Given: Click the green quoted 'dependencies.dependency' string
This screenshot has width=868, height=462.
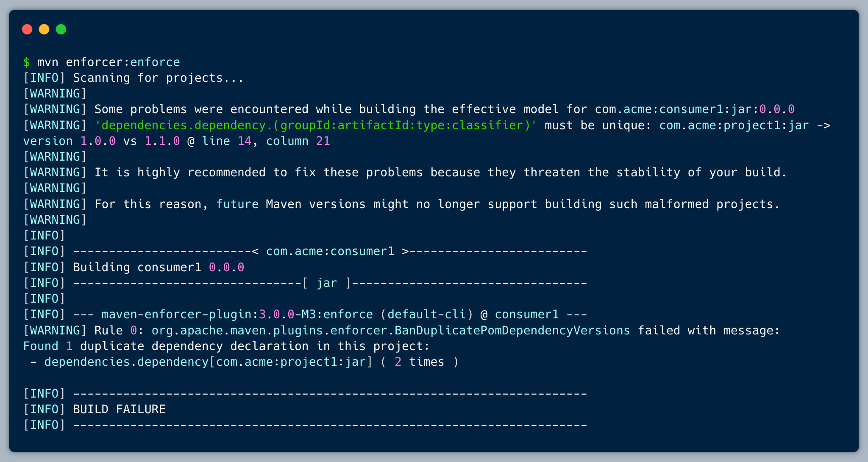Looking at the screenshot, I should pyautogui.click(x=316, y=125).
